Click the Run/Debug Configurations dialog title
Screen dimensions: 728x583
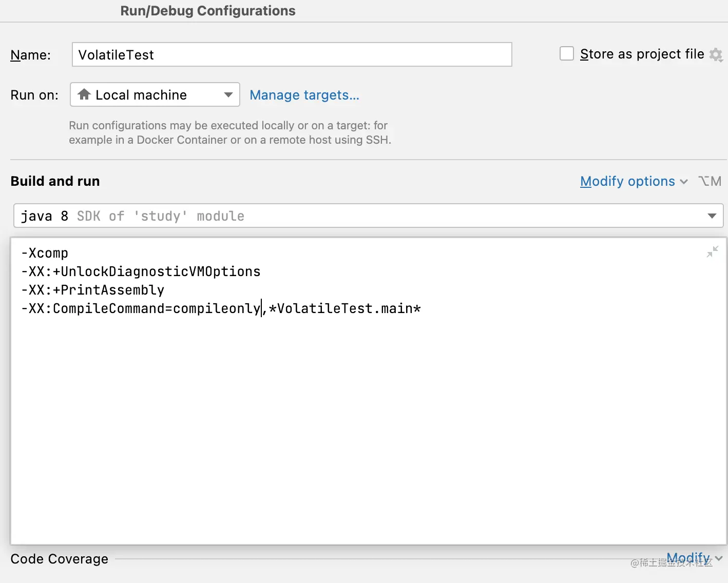tap(208, 11)
